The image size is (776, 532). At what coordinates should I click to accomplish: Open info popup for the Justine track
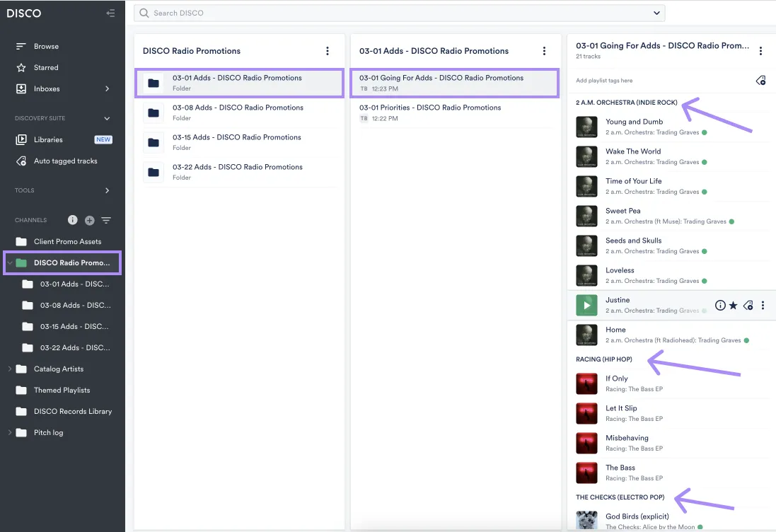pos(720,305)
